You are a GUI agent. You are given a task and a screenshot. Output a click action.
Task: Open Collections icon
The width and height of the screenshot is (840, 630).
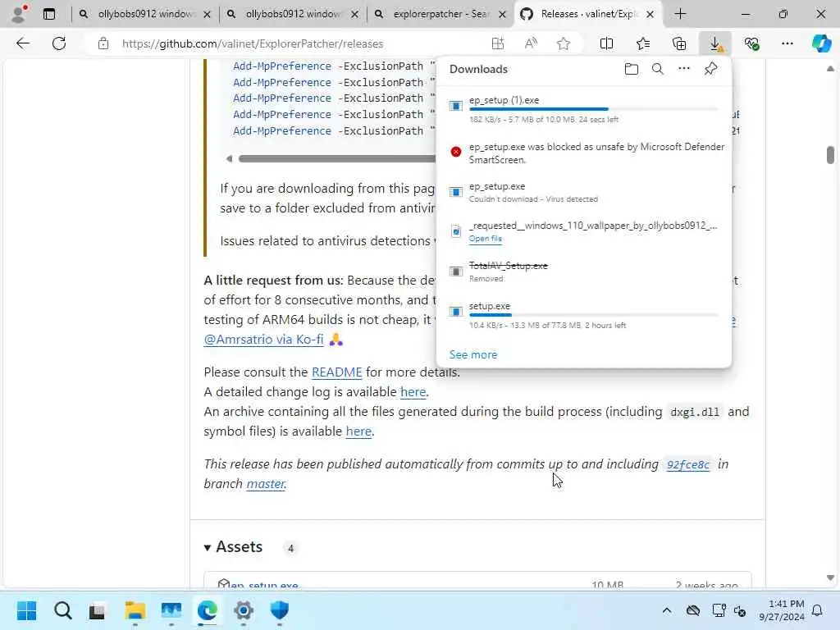(678, 43)
